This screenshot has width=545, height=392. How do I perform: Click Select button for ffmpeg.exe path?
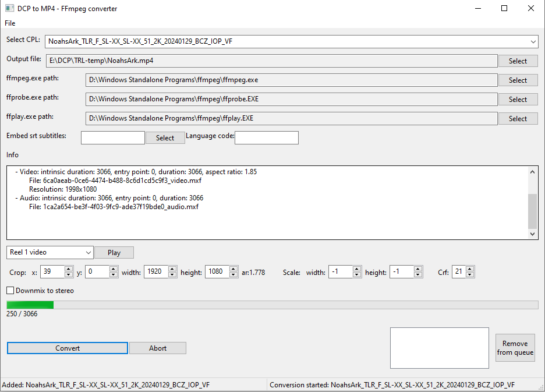click(518, 80)
